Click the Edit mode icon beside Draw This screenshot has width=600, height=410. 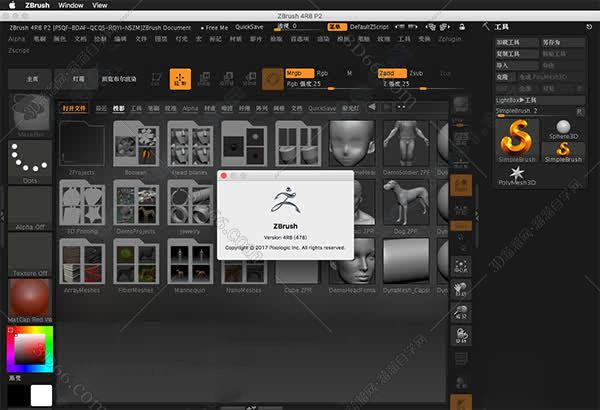tap(155, 79)
